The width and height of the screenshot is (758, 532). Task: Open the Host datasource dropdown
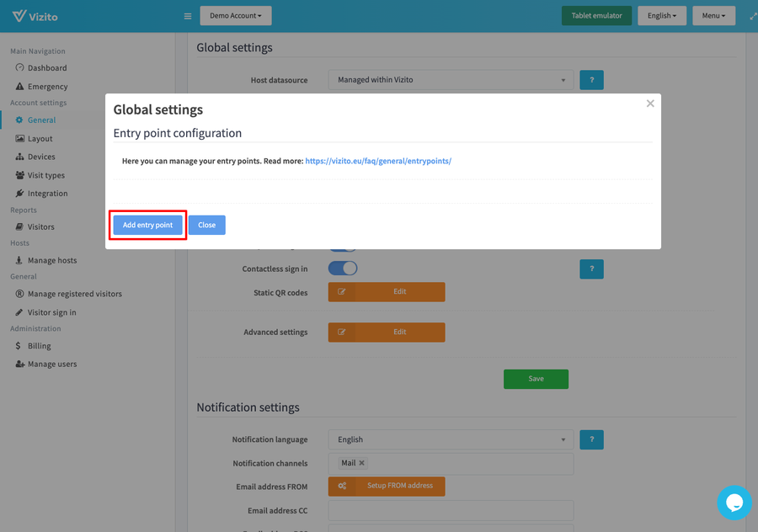tap(450, 79)
